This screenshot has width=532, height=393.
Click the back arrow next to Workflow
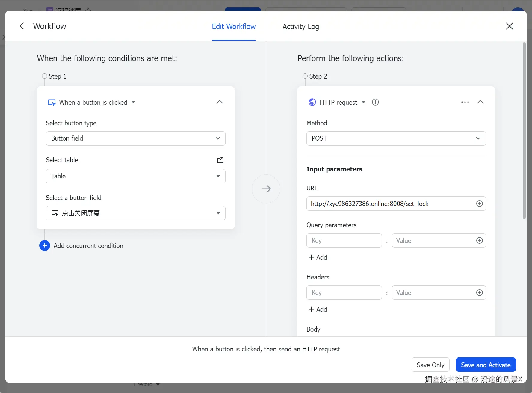[x=22, y=26]
